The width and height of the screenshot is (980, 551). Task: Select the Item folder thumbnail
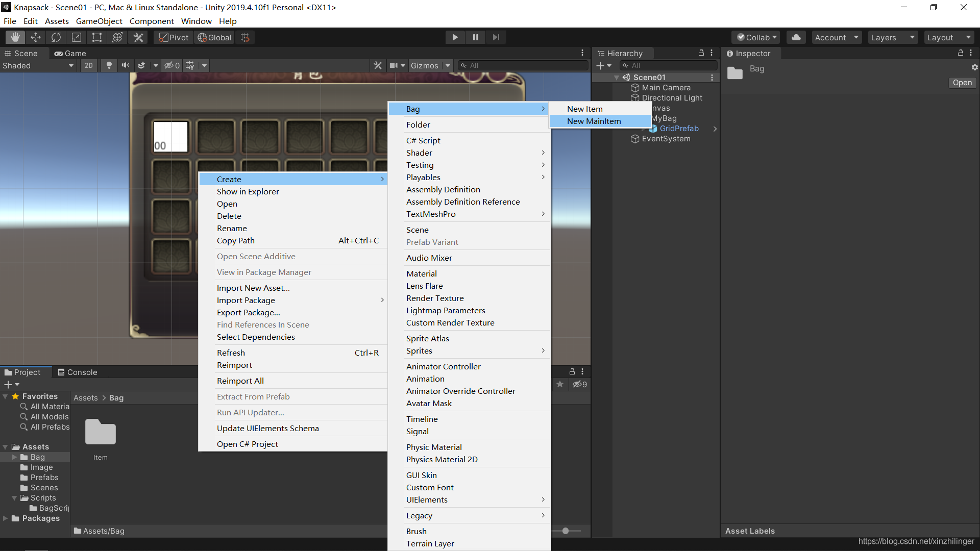pyautogui.click(x=101, y=439)
